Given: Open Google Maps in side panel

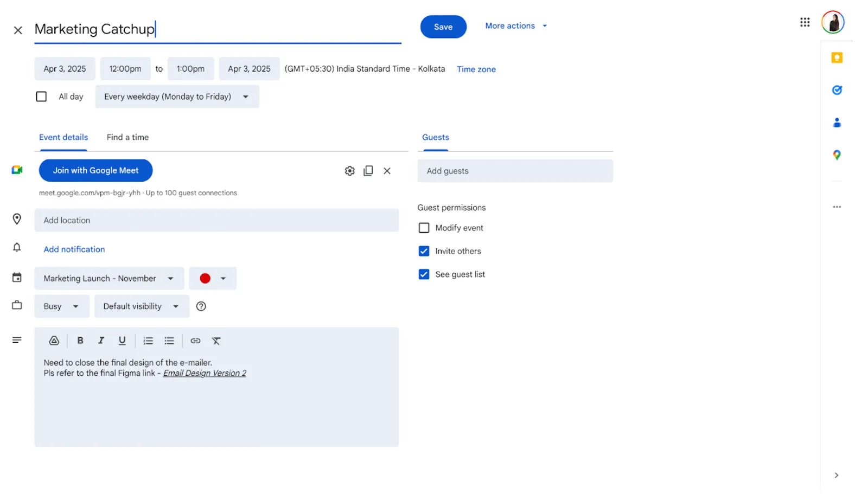Looking at the screenshot, I should coord(837,155).
